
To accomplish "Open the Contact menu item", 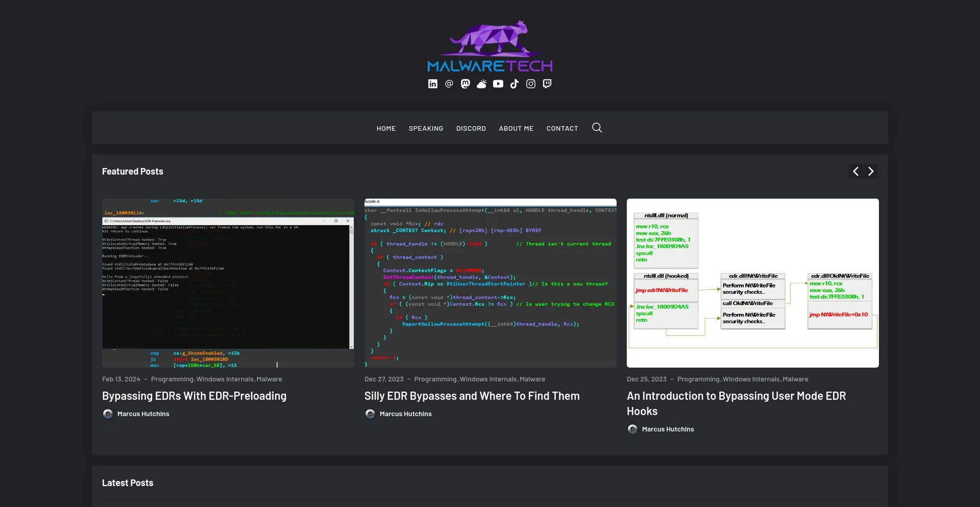I will click(562, 129).
